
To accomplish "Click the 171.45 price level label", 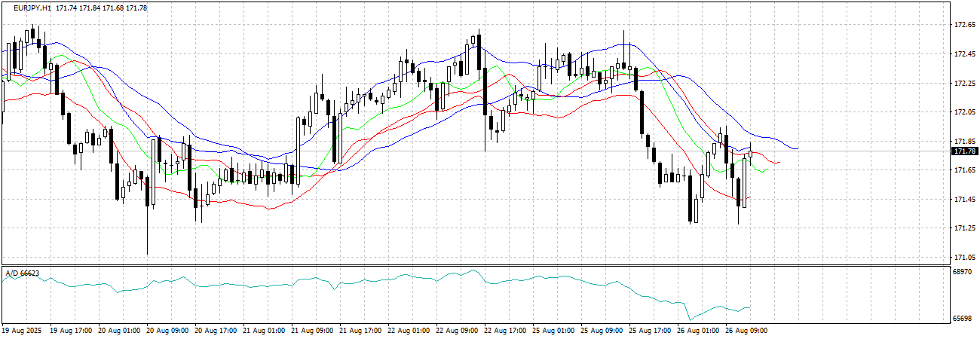I will click(964, 200).
